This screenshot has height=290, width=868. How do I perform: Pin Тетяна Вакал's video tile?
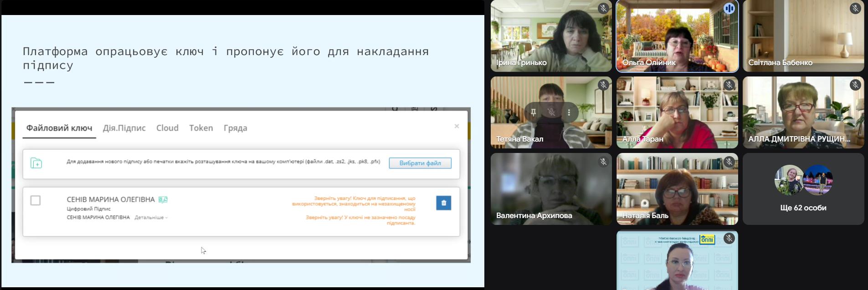tap(533, 112)
